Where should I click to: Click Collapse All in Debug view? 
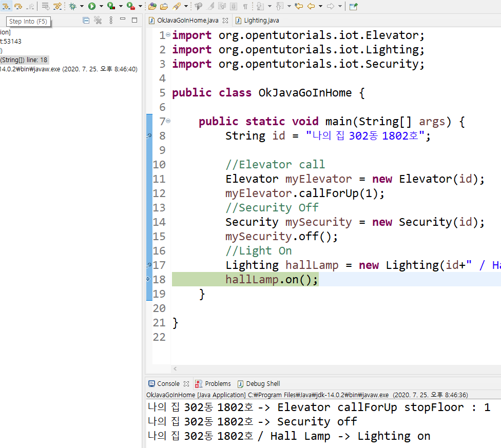86,21
